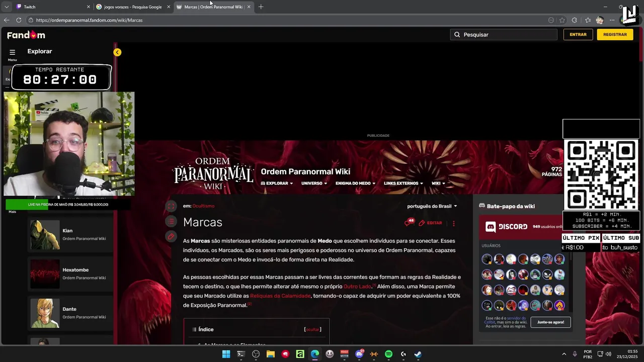Open browser settings and more menu
Viewport: 644px width, 362px height.
click(612, 20)
